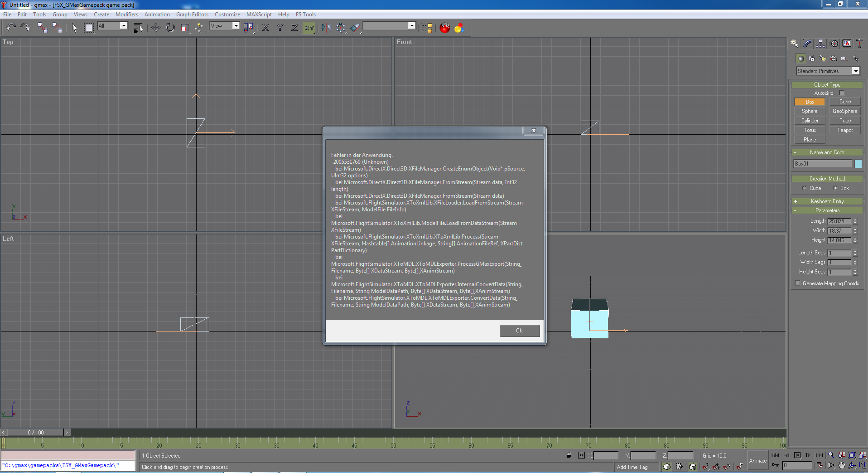Image resolution: width=868 pixels, height=473 pixels.
Task: Open the Array tool in the toolbar
Action: click(341, 28)
